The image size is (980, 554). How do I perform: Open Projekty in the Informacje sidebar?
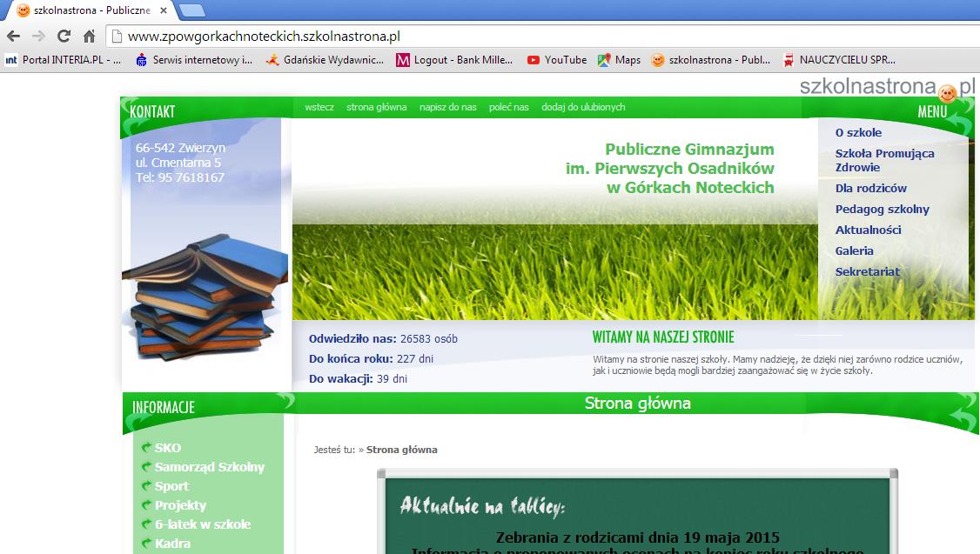(x=180, y=505)
